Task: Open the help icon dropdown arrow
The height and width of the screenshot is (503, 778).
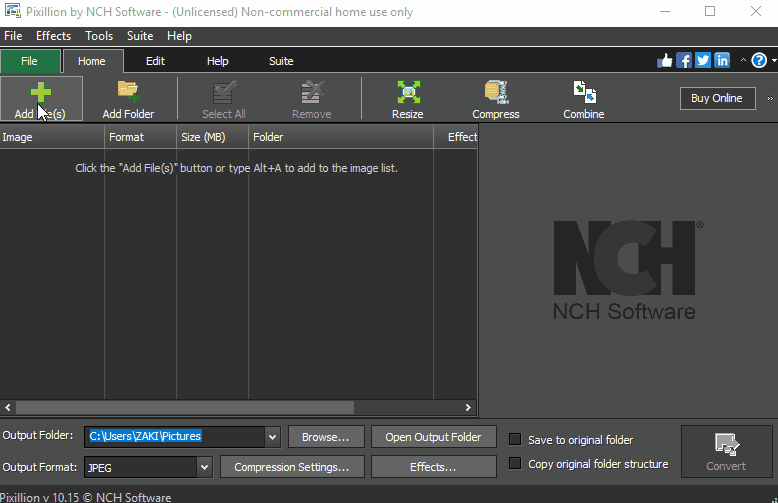Action: tap(774, 61)
